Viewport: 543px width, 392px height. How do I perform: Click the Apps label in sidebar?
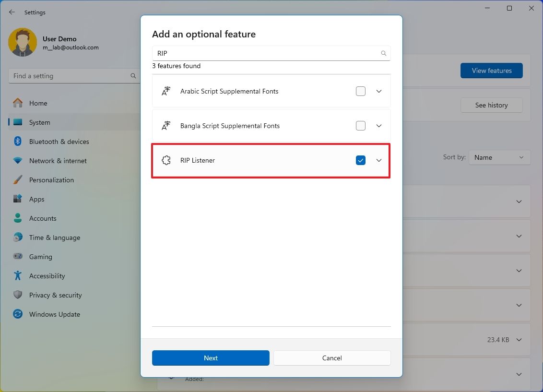pos(37,199)
